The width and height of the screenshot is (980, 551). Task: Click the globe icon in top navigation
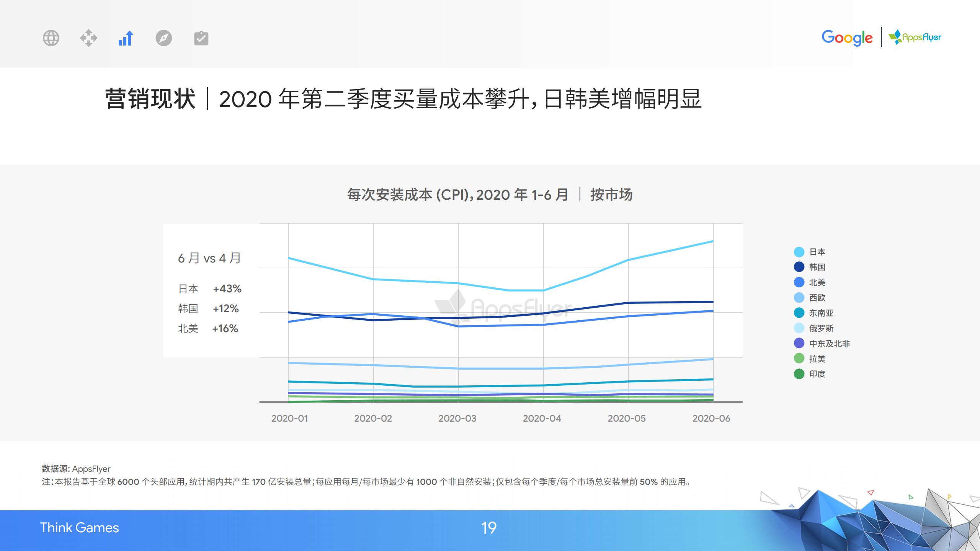(x=51, y=38)
